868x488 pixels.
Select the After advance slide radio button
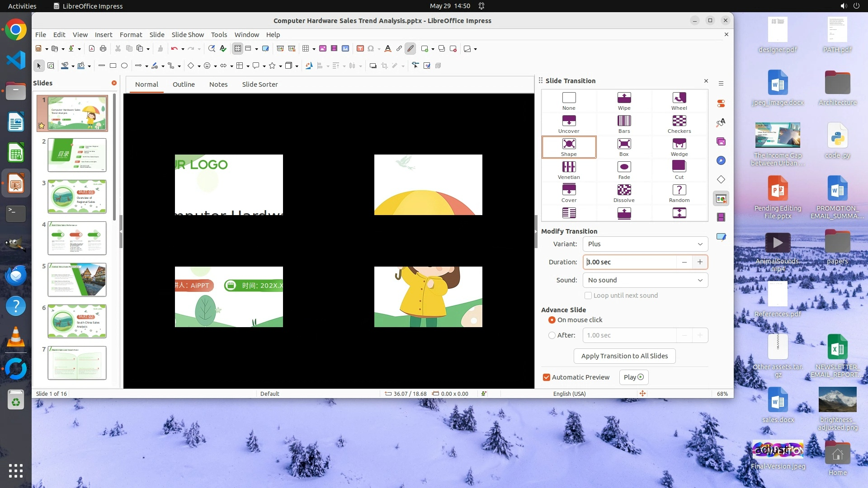pos(552,335)
